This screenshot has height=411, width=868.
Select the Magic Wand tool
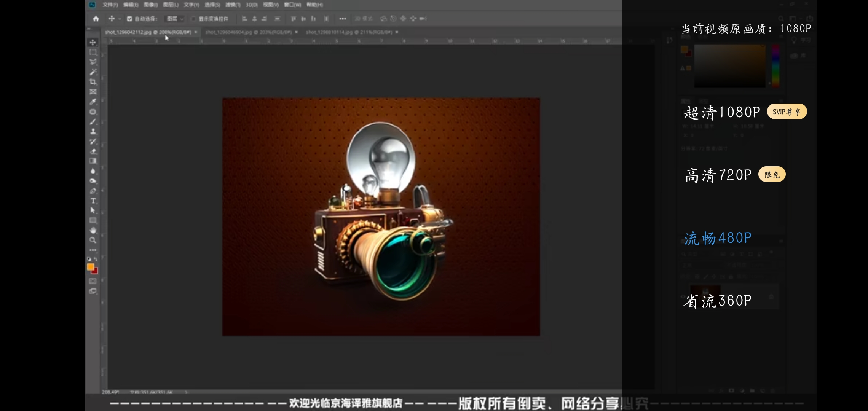[93, 72]
